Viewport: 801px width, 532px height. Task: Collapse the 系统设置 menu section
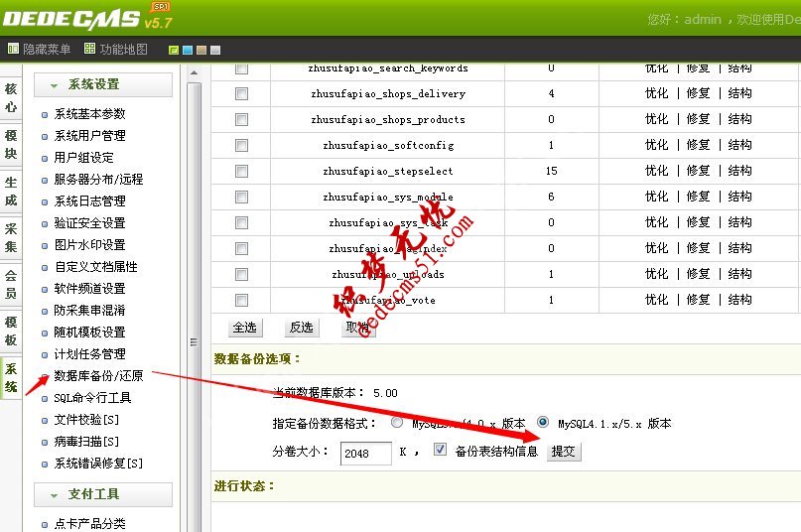click(x=103, y=84)
